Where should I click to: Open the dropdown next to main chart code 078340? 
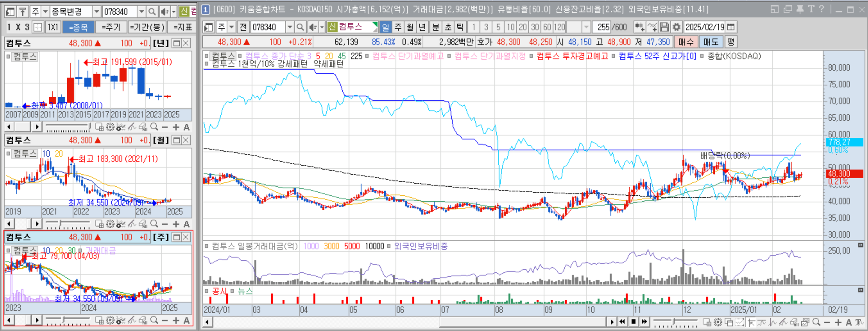coord(290,27)
